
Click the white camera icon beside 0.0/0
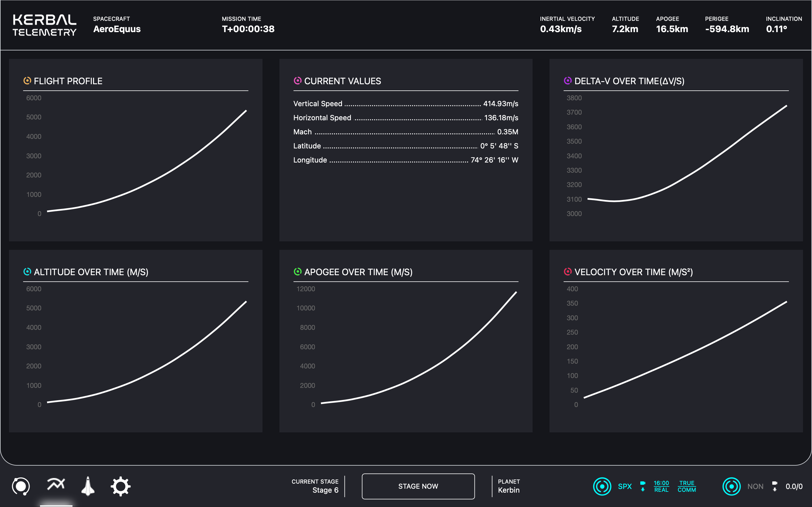[775, 486]
